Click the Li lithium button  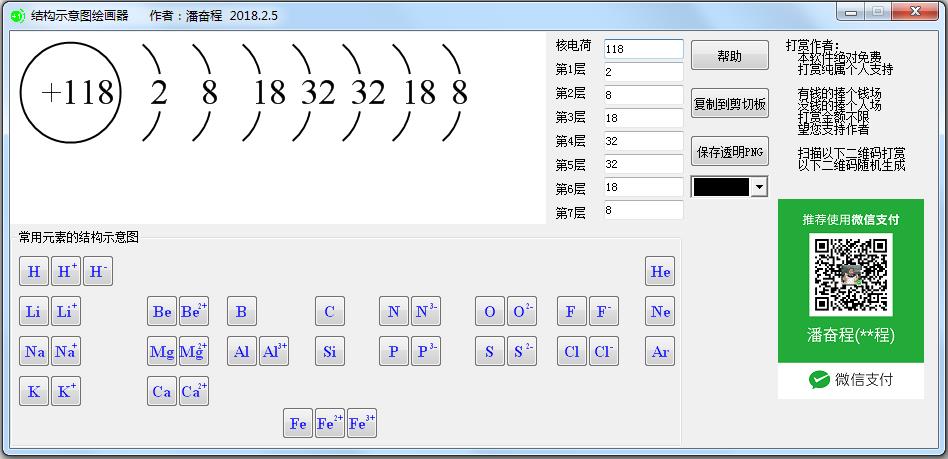34,311
